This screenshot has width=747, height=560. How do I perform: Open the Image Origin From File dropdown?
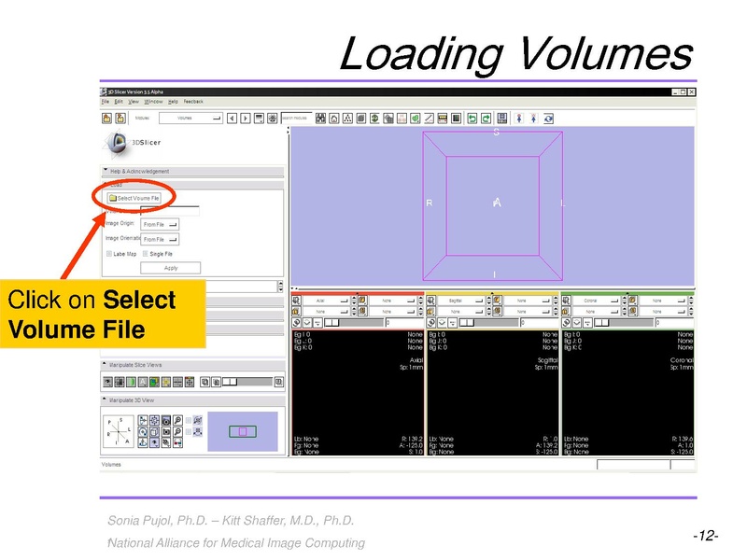160,224
